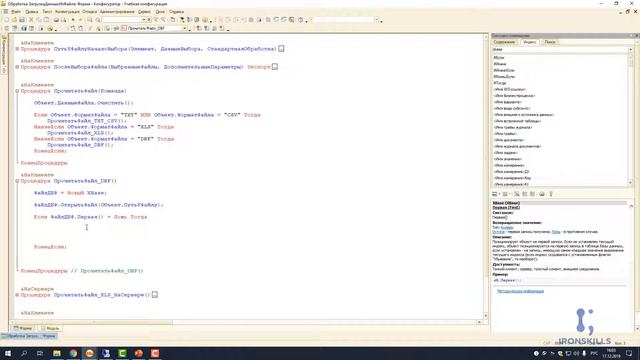Collapse the ПрочитатьФайл(Команда) procedure
Viewport: 640px width, 360px height.
(17, 91)
